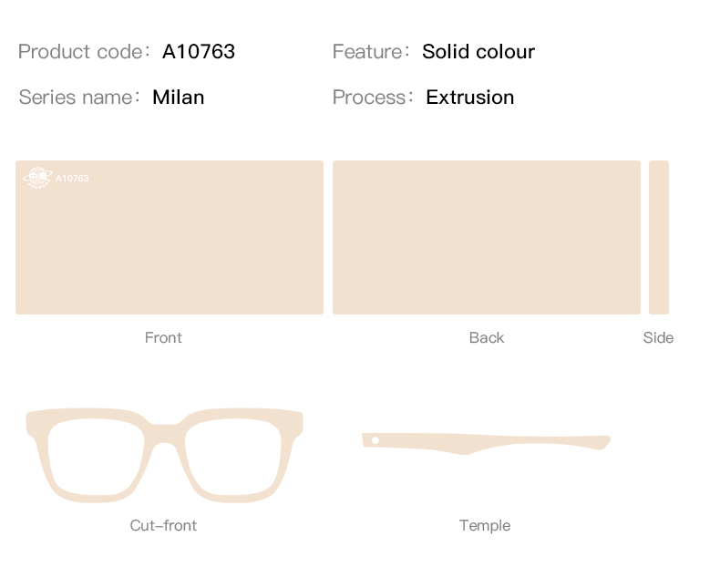Click the Extrusion process text
The image size is (720, 588).
pos(469,98)
